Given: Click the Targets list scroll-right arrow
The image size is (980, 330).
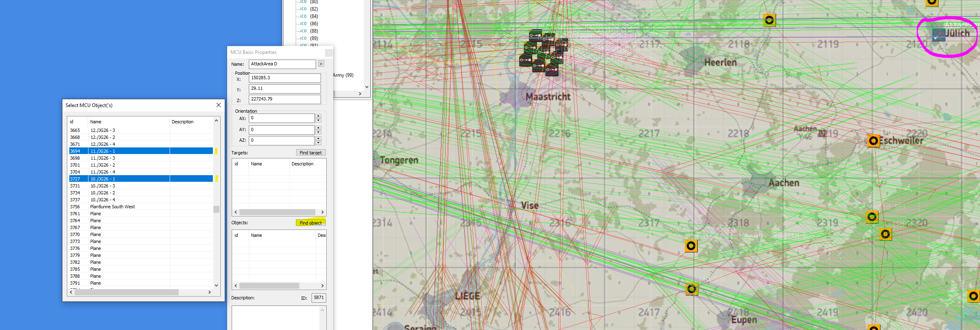Looking at the screenshot, I should pos(323,212).
